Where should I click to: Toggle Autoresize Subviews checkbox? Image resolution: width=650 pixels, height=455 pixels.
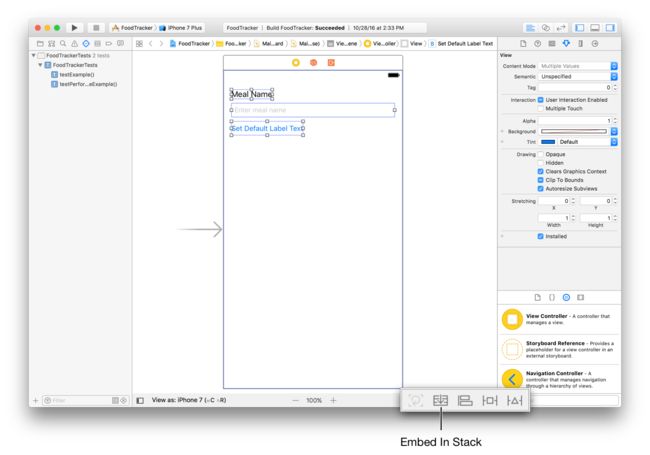tap(541, 189)
